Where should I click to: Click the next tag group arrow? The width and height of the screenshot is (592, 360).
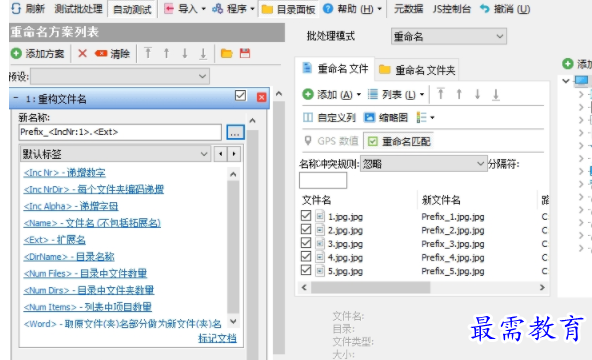coord(234,154)
